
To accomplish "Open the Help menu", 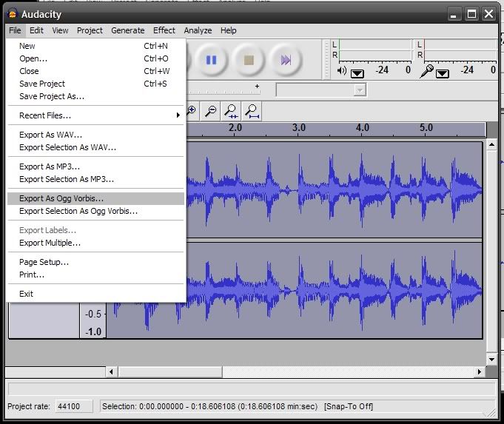I will point(228,30).
